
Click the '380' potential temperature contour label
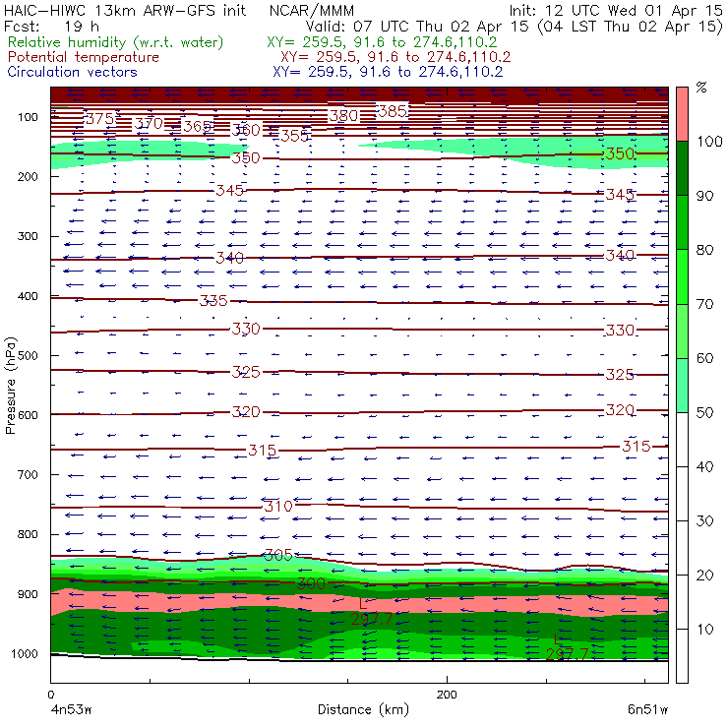click(x=343, y=116)
